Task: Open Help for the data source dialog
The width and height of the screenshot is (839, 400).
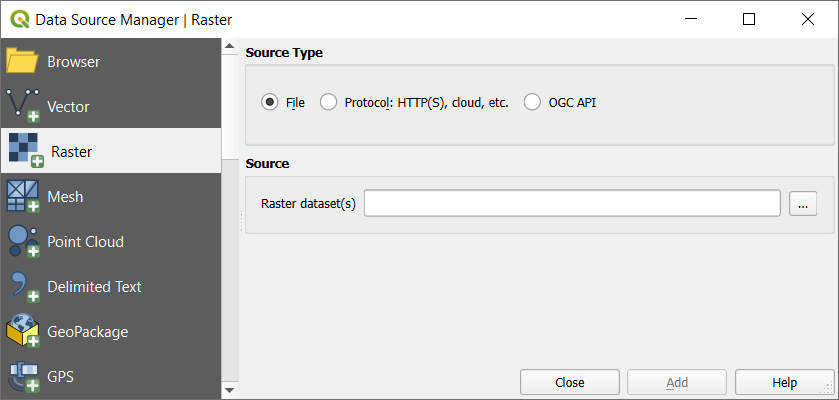Action: point(784,382)
